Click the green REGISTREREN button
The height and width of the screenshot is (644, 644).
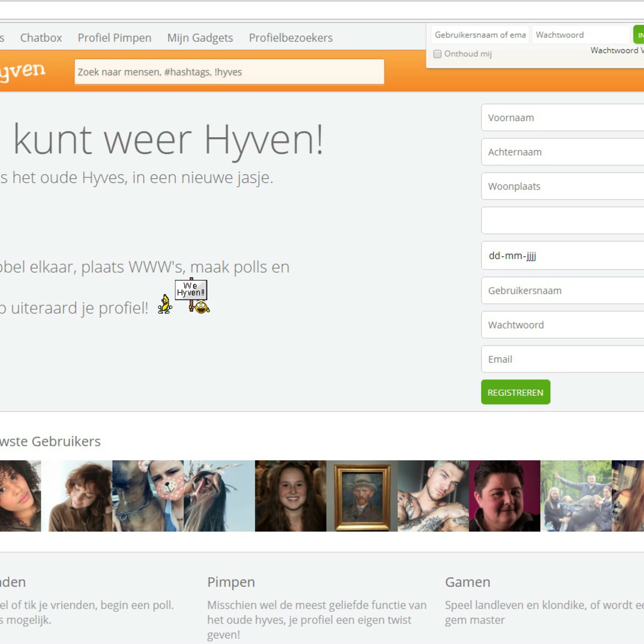coord(515,392)
